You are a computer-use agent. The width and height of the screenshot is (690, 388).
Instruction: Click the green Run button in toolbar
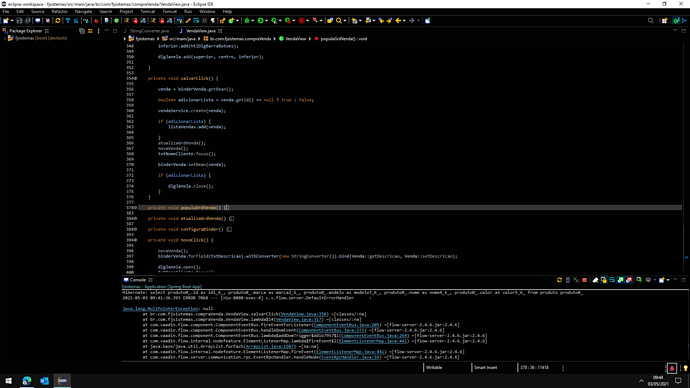[x=261, y=20]
